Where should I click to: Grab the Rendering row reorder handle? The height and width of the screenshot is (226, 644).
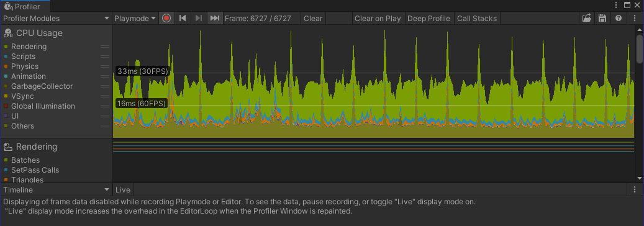click(105, 47)
